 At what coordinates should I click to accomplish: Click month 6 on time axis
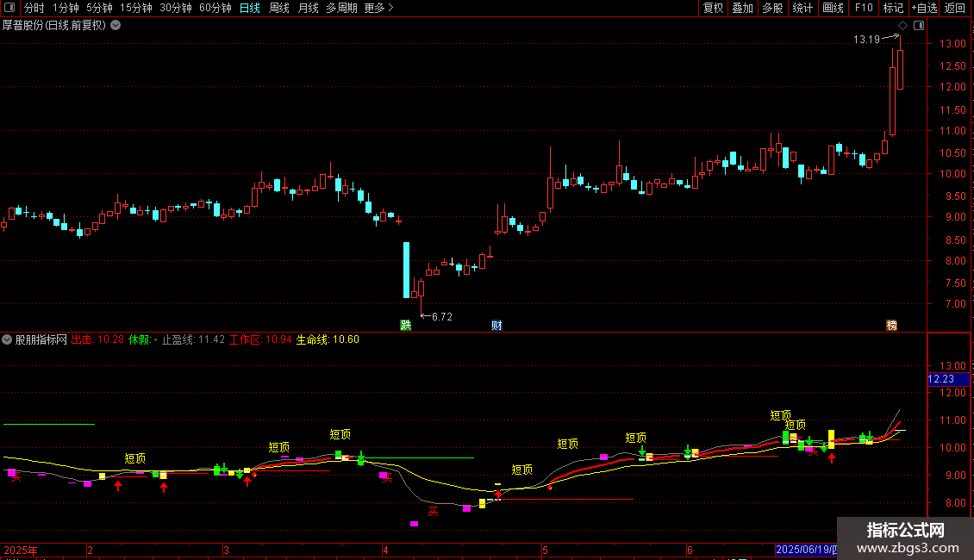(x=690, y=550)
